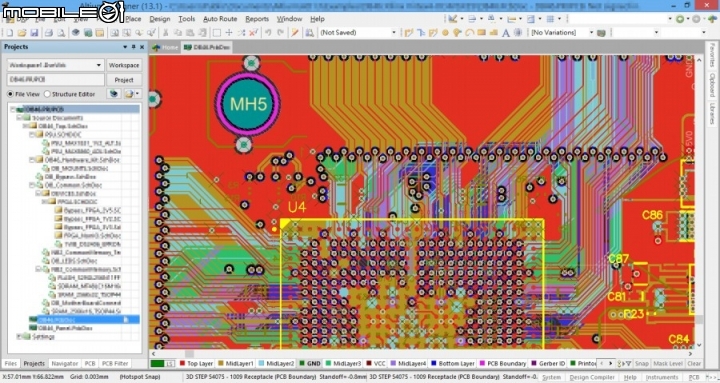Select the Structure Editor radio button

click(47, 94)
